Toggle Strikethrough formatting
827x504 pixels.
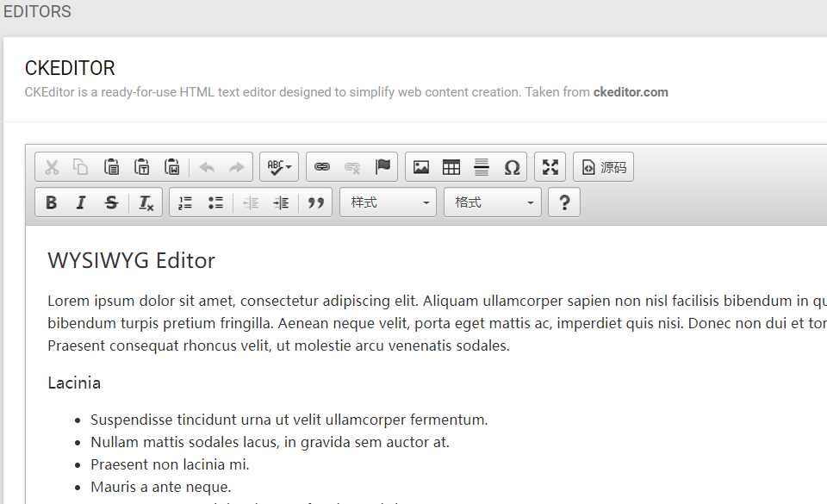[x=111, y=202]
